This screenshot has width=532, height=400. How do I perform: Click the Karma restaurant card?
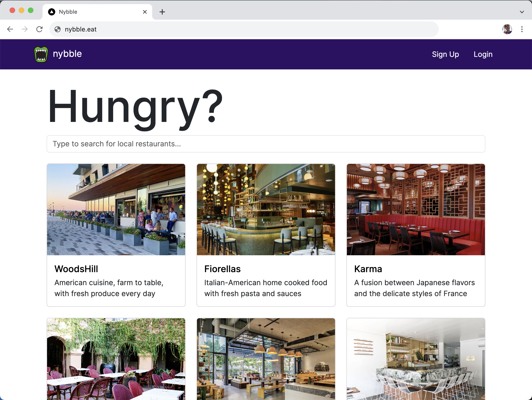(416, 235)
